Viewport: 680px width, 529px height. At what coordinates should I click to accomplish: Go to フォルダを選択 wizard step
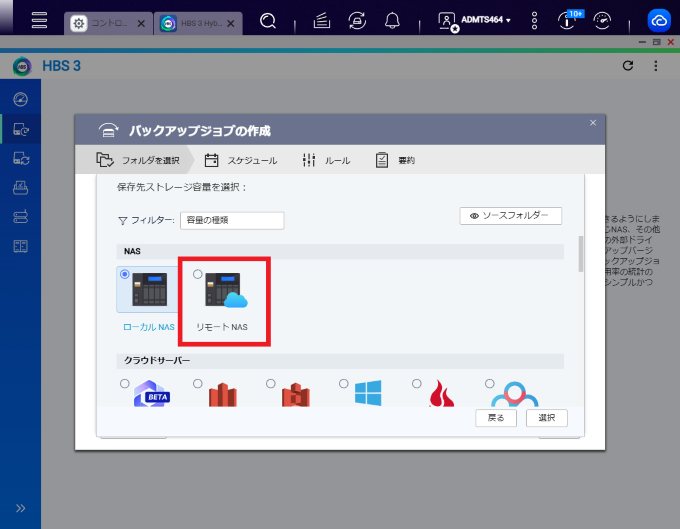click(x=137, y=160)
